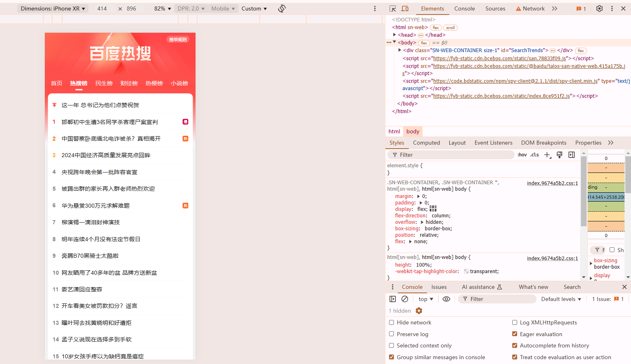Toggle rendering emulations paintbrush icon
631x364 pixels.
point(559,155)
